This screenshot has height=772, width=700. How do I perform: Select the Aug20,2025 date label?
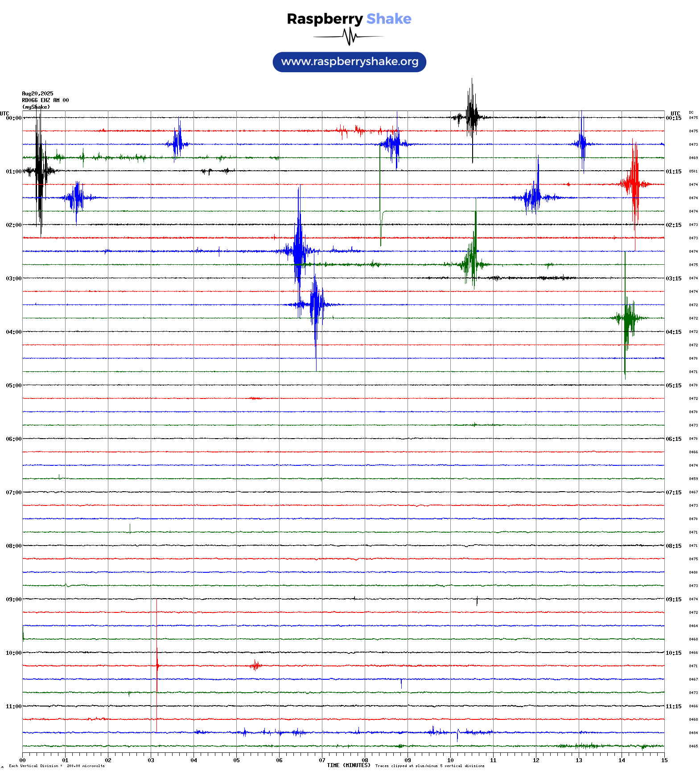click(37, 94)
